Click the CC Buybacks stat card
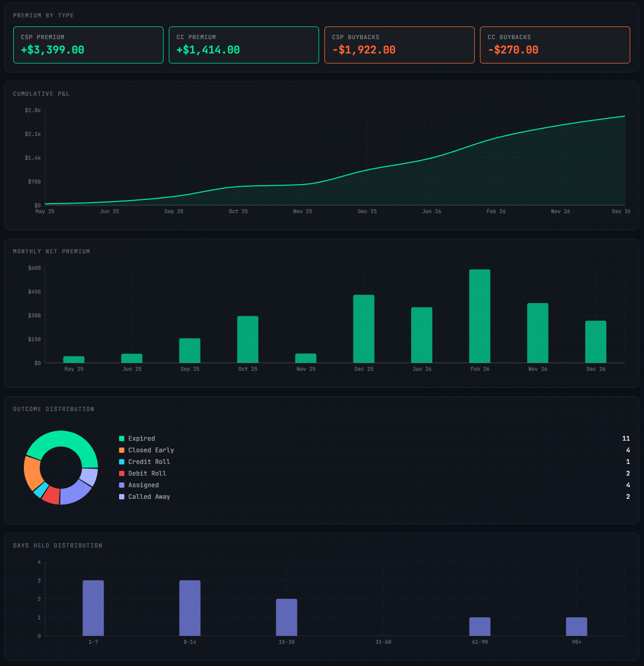Viewport: 644px width, 666px height. tap(555, 44)
